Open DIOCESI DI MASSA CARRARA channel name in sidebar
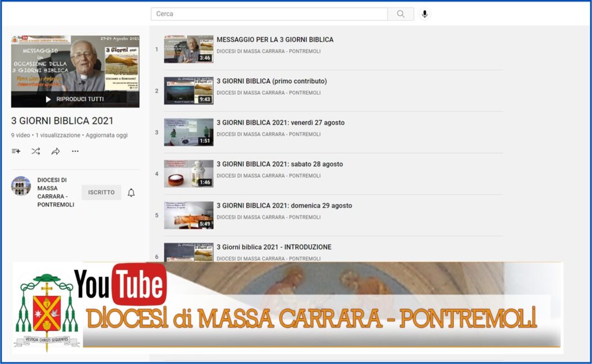 pyautogui.click(x=56, y=192)
